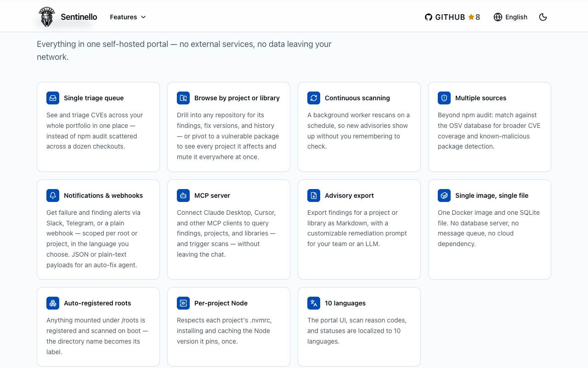Click the Continuous scanning heading

coord(357,98)
